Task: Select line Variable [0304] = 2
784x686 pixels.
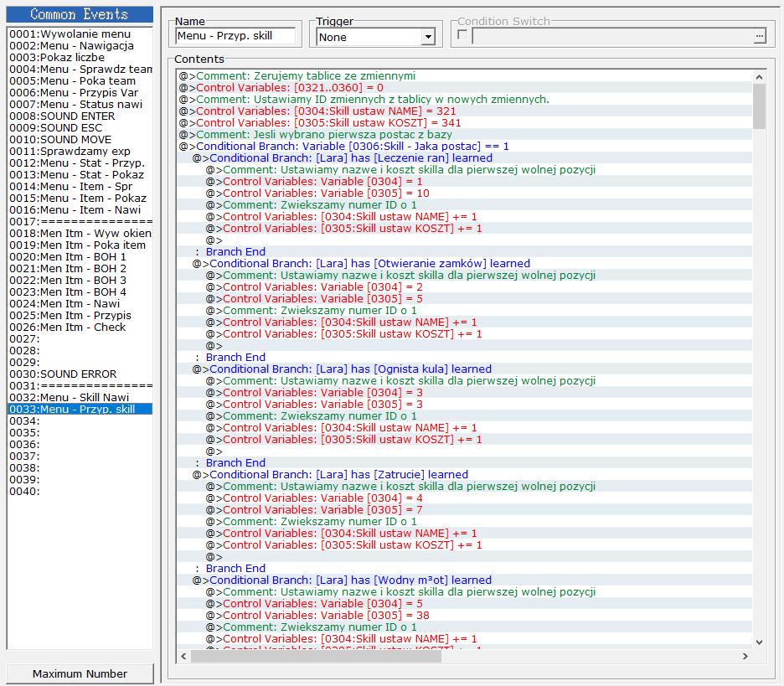Action: [x=465, y=287]
